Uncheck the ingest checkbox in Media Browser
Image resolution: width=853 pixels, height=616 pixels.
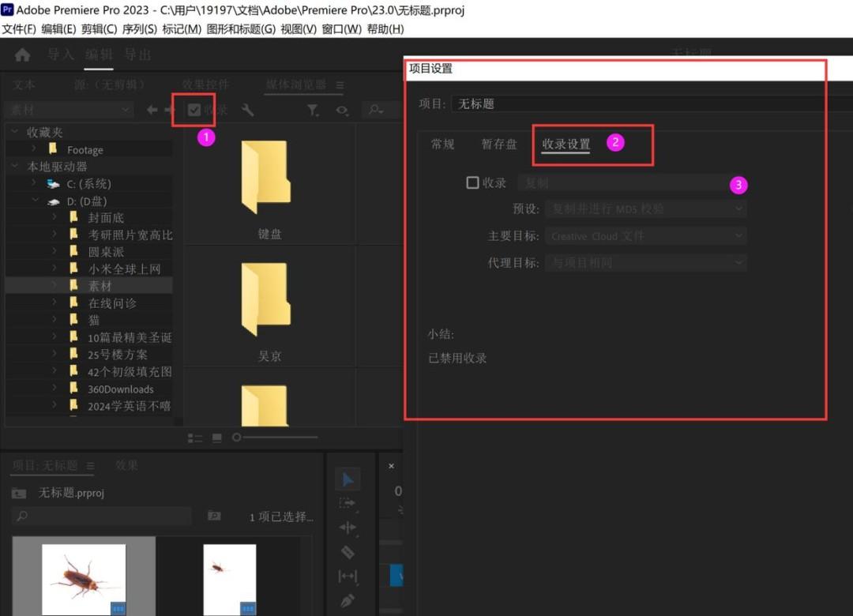point(194,111)
